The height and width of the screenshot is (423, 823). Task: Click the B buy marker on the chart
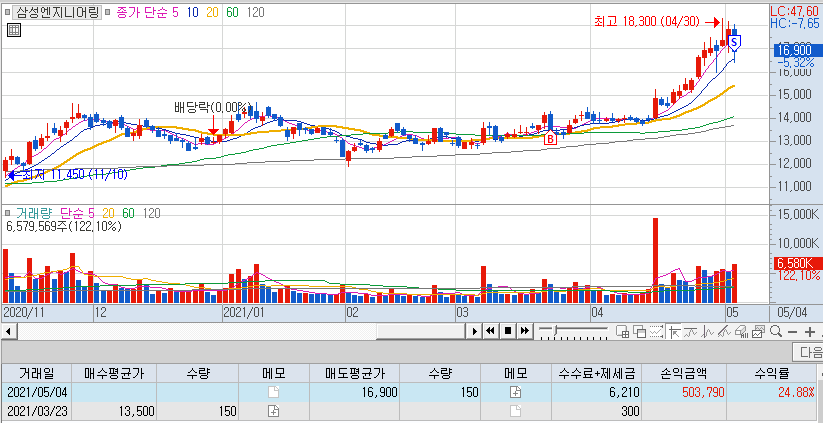pos(550,138)
